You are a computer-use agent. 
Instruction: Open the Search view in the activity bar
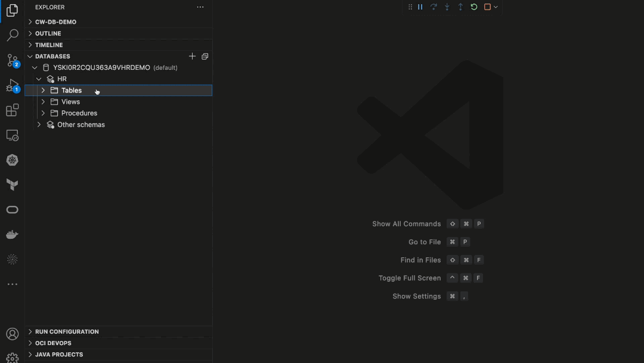click(x=12, y=35)
